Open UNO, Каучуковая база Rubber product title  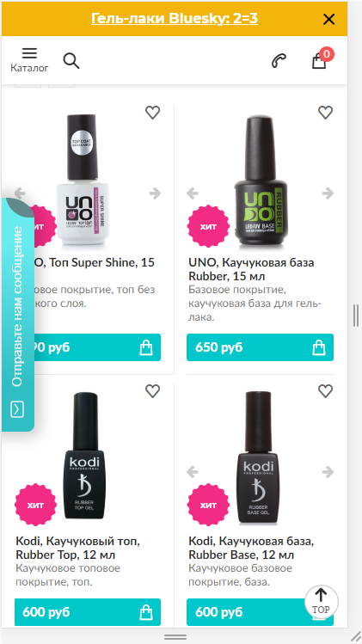coord(251,269)
